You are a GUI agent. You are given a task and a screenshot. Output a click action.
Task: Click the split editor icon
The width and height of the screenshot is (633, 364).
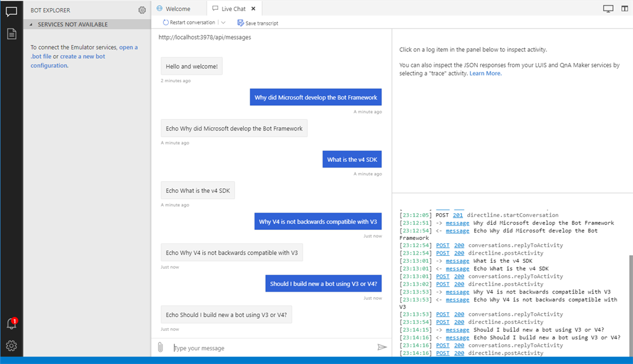point(623,9)
